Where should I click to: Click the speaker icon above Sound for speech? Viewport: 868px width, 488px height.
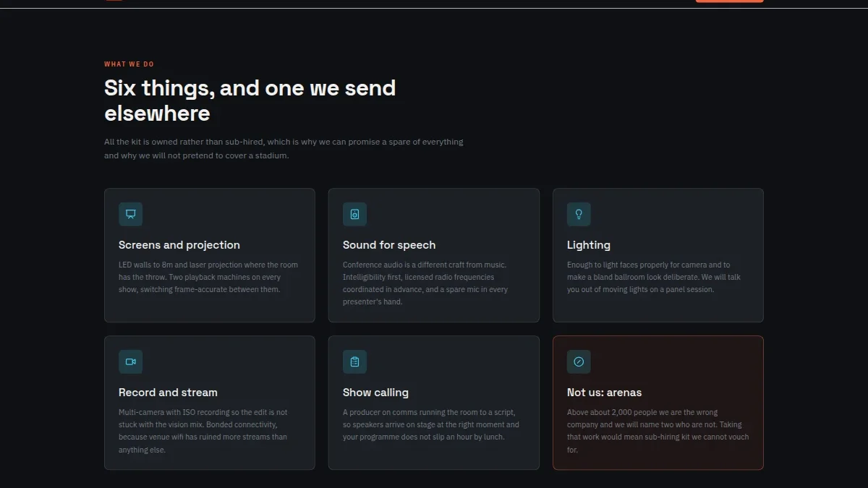[x=354, y=214]
